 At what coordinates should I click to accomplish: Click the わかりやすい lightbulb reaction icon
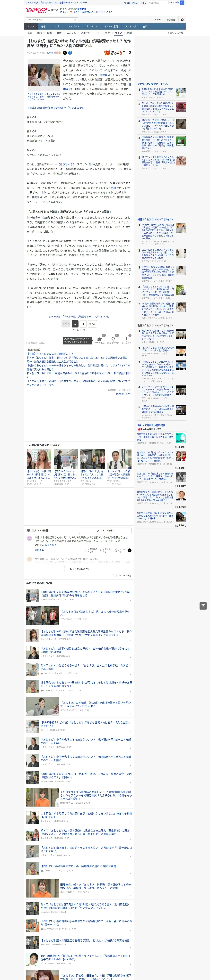(113, 339)
